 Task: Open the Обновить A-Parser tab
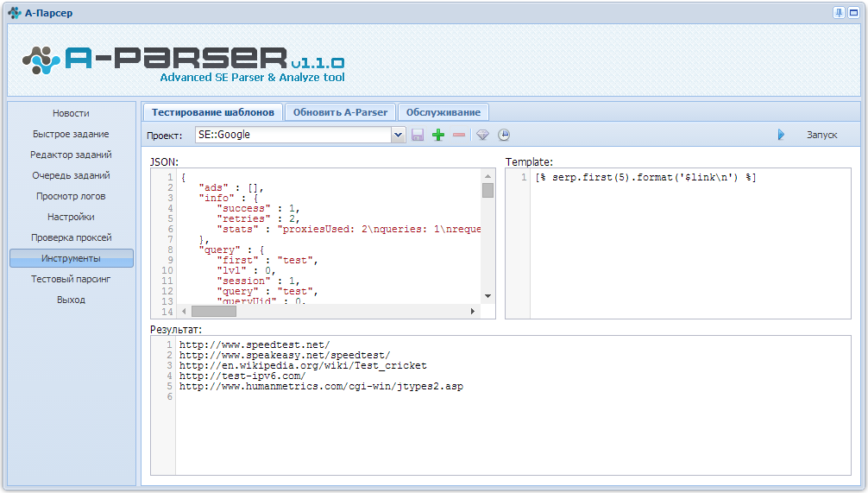click(x=341, y=112)
